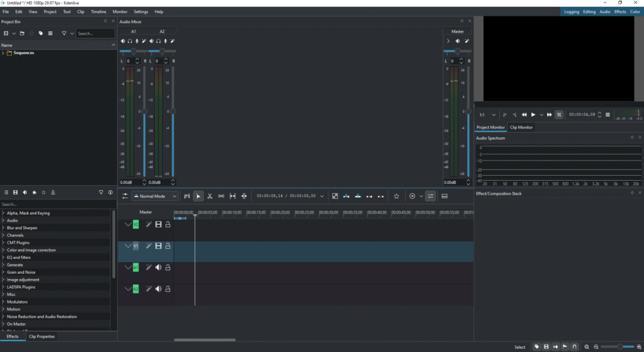Expand the Blur and Sharpen effects category
The height and width of the screenshot is (352, 644).
coord(3,228)
